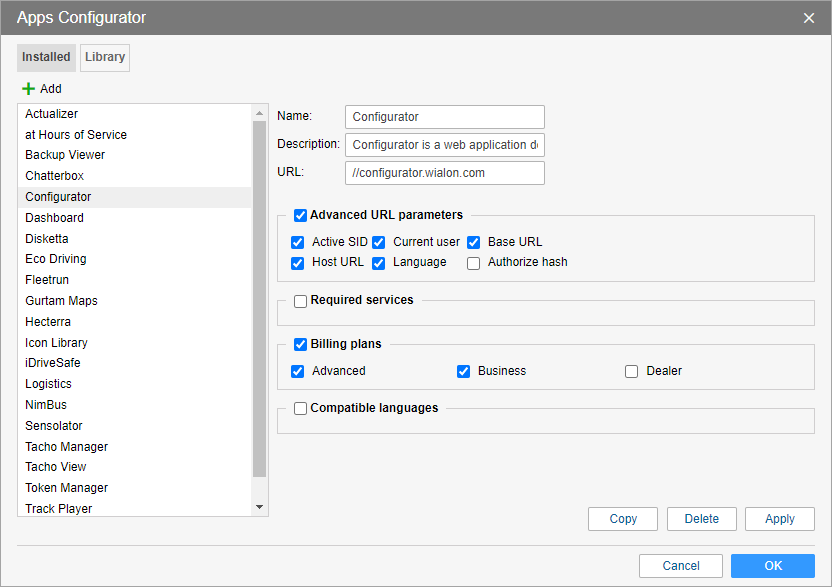The height and width of the screenshot is (587, 832).
Task: Disable the Base URL checkbox
Action: 473,243
